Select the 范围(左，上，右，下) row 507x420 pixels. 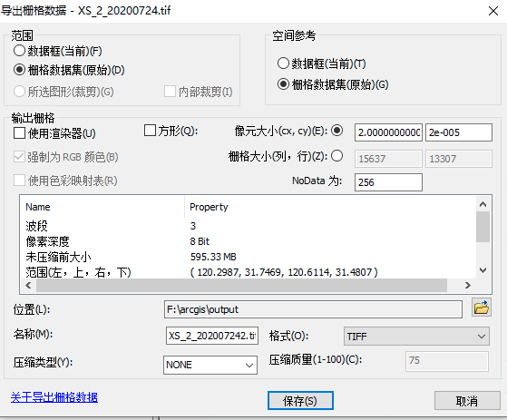249,272
